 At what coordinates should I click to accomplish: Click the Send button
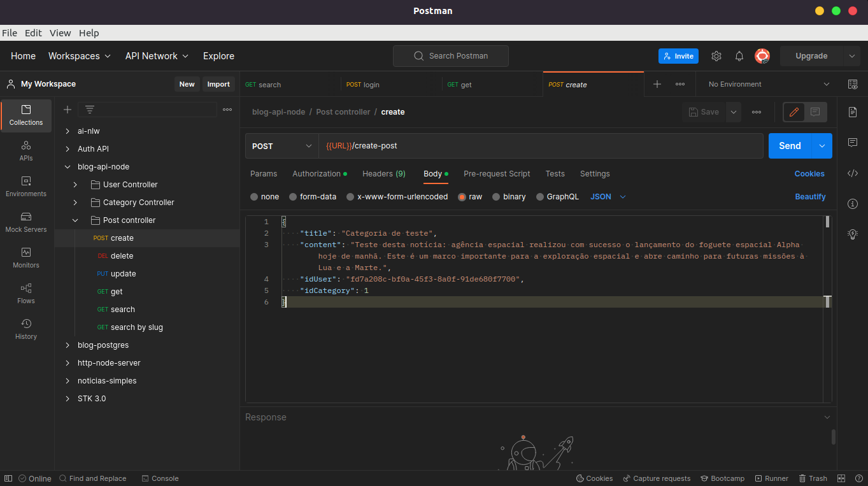[x=790, y=146]
